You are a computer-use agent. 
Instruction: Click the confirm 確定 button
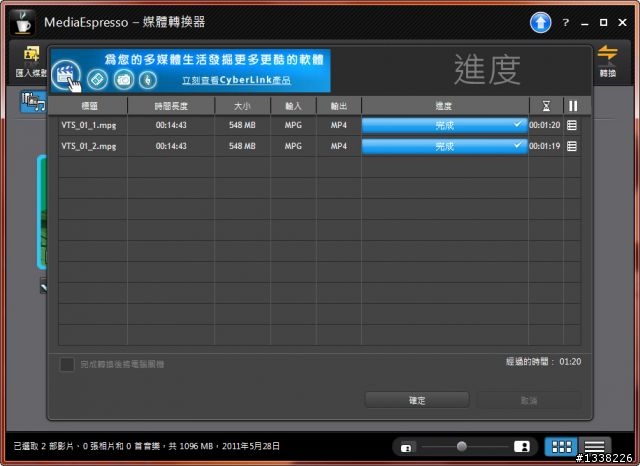coord(417,400)
